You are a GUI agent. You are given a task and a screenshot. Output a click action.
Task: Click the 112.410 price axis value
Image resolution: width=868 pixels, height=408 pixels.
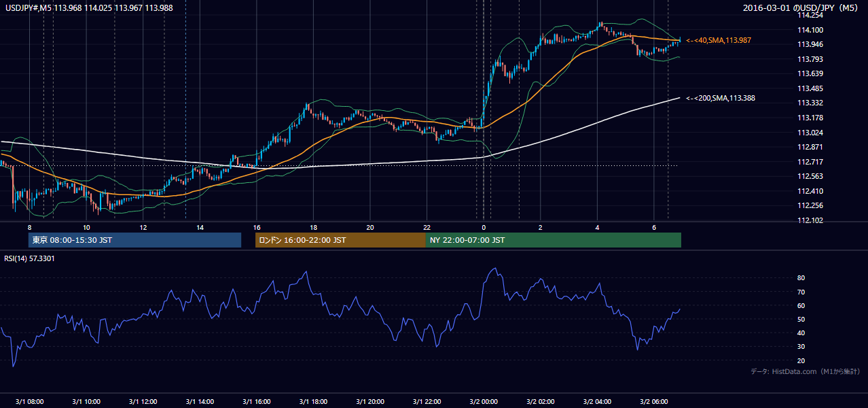[811, 191]
